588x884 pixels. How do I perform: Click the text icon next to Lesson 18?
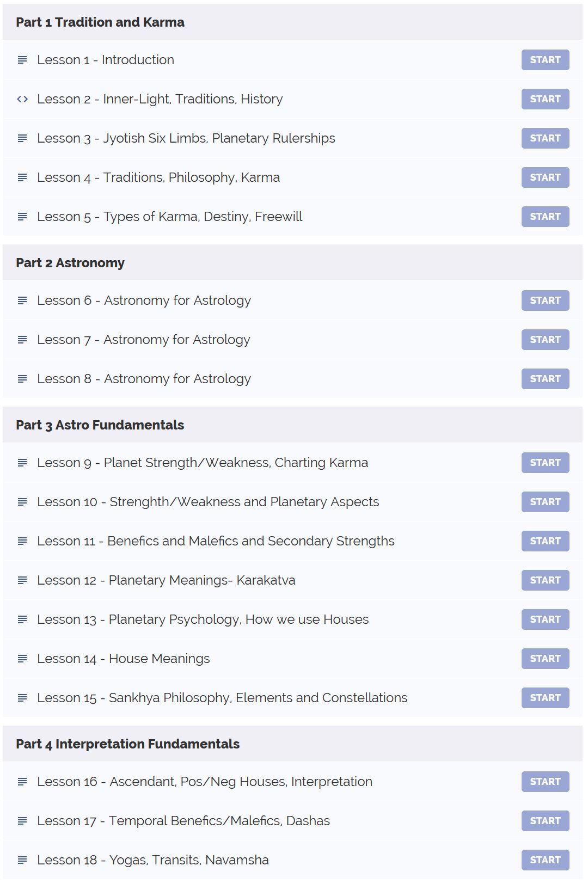point(22,860)
